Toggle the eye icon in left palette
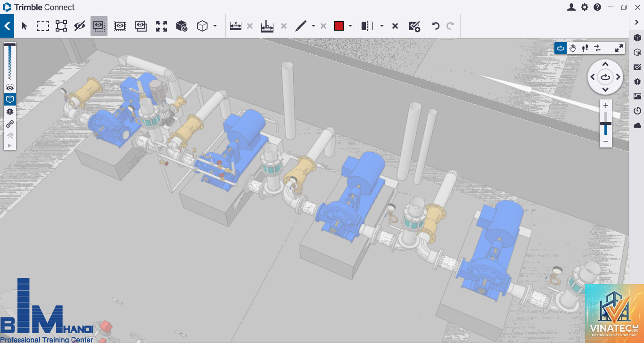Screen dimensions: 644x343 point(10,88)
